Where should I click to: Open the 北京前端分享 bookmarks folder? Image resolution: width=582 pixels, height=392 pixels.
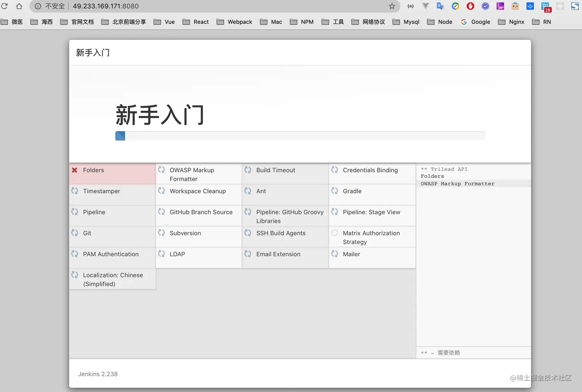[x=124, y=22]
